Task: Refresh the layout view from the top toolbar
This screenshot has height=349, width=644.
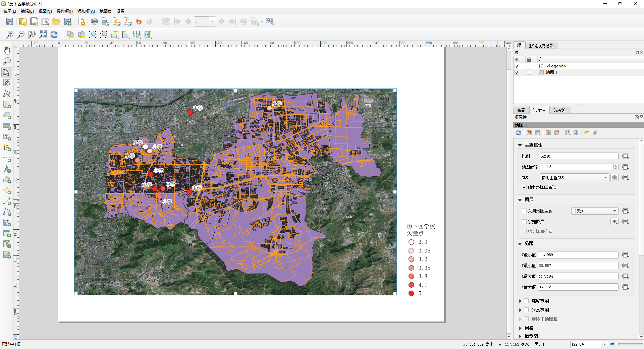Action: (54, 35)
